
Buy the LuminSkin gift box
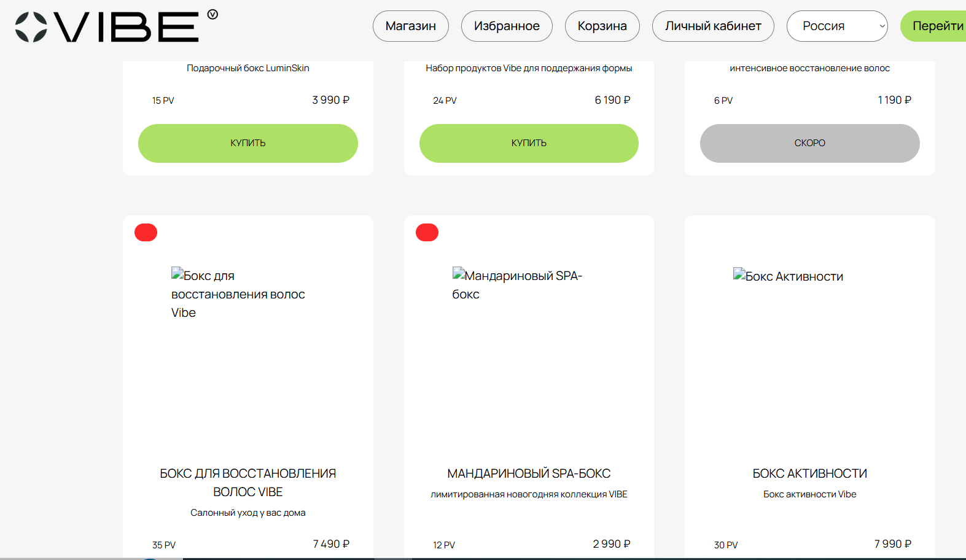[247, 143]
